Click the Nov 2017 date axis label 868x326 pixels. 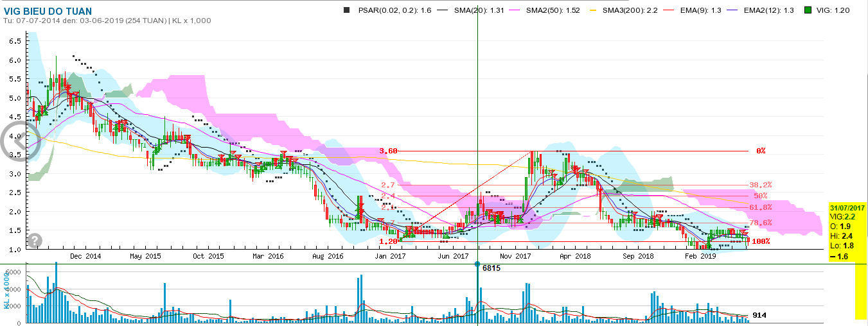click(515, 256)
